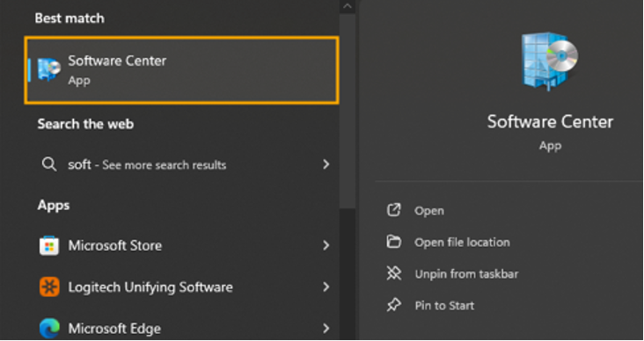This screenshot has width=644, height=341.
Task: Click the magnifier icon beside soft search
Action: [49, 165]
